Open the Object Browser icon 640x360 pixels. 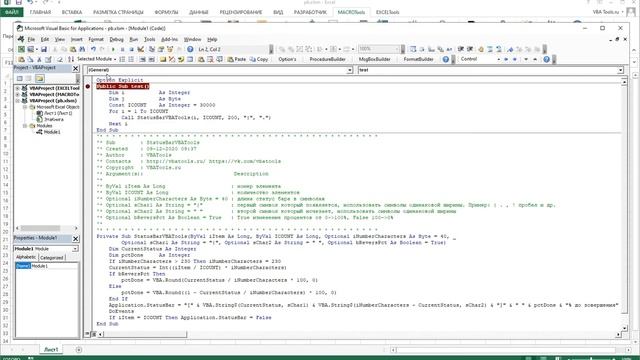tap(170, 49)
